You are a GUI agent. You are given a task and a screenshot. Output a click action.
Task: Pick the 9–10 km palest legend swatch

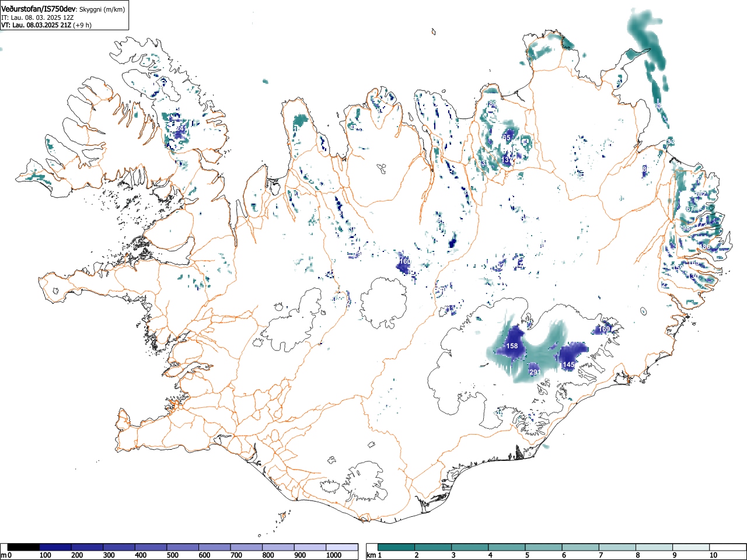(690, 547)
